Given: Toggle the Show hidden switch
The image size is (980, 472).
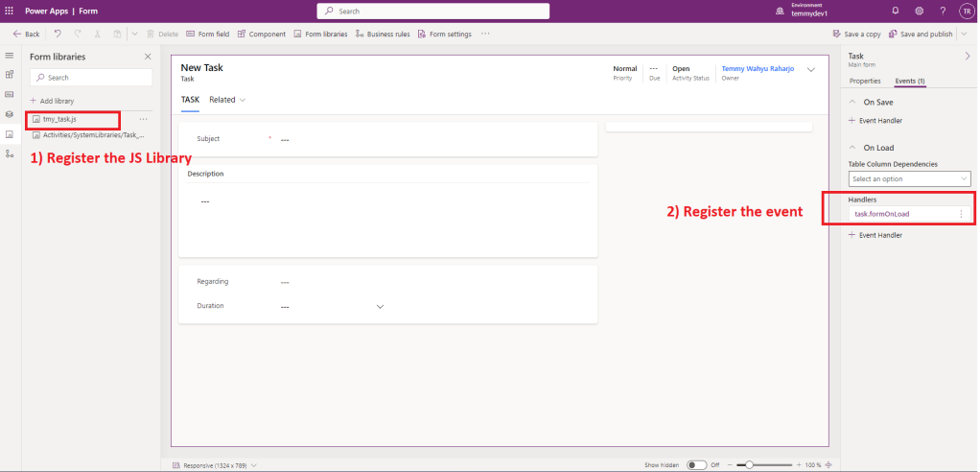Looking at the screenshot, I should tap(696, 465).
